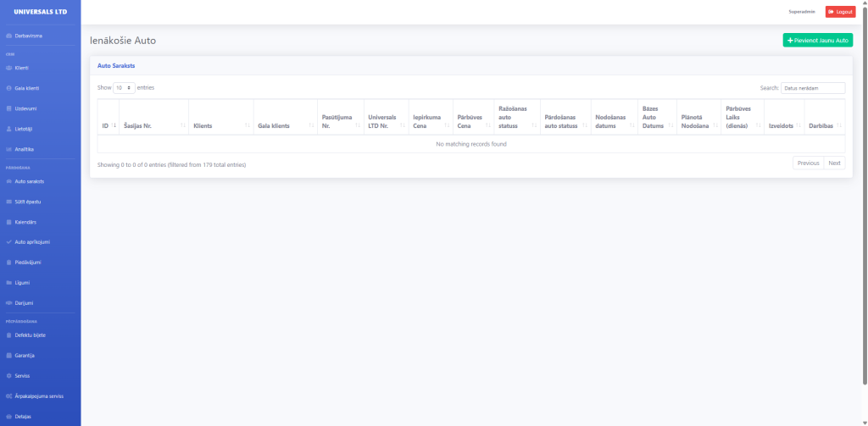The height and width of the screenshot is (426, 868).
Task: Click the Sūtīt ēpastu icon
Action: tap(8, 202)
